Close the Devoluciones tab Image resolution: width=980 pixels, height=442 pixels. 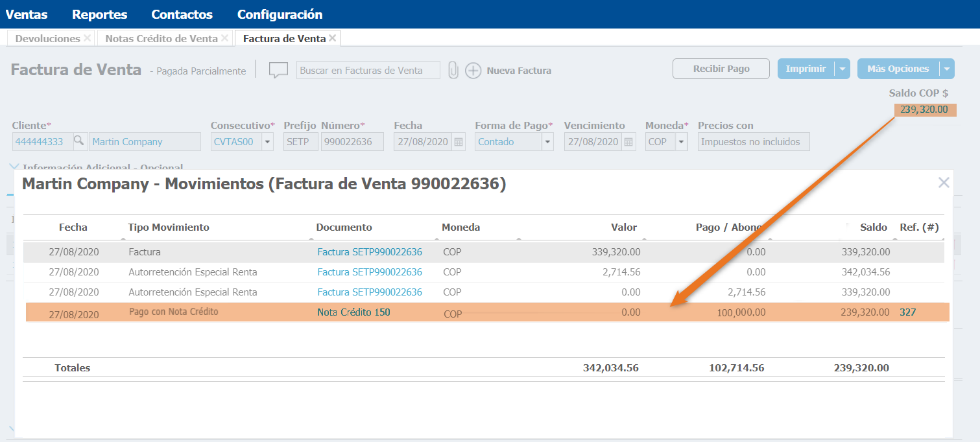point(88,38)
